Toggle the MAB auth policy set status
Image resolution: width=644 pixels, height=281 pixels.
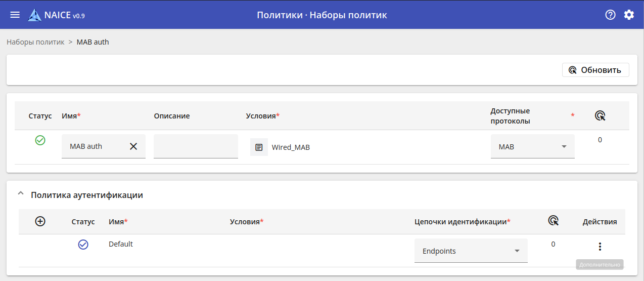(40, 140)
